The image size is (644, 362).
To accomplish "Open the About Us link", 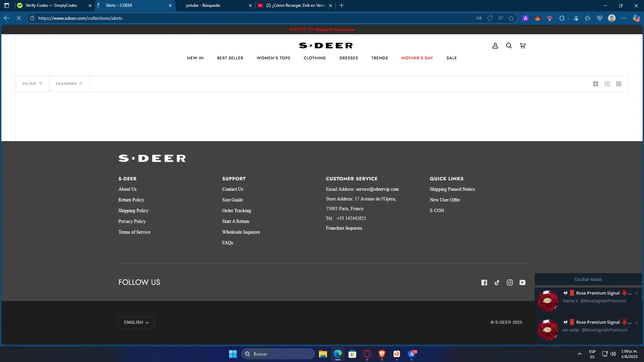I will click(x=128, y=189).
